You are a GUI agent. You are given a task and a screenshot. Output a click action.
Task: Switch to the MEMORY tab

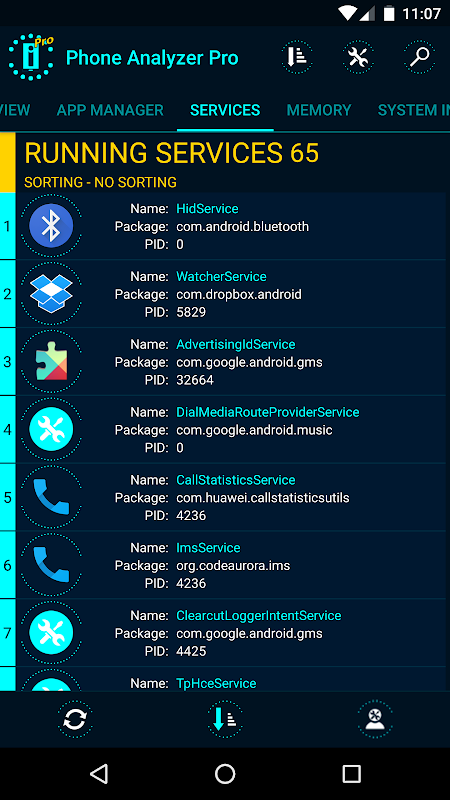319,110
